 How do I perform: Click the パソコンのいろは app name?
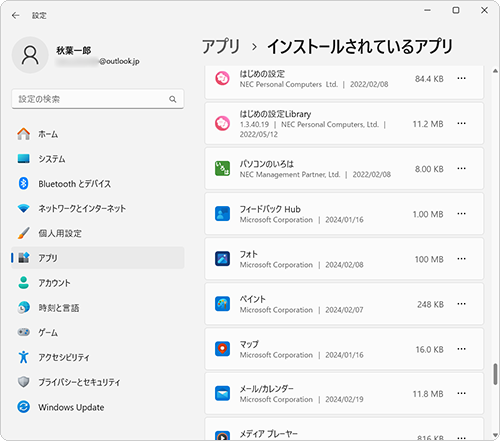(267, 164)
